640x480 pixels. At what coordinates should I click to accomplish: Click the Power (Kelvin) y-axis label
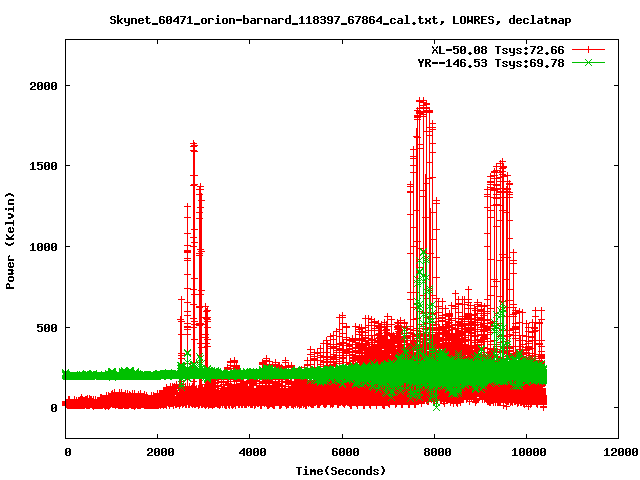coord(10,241)
